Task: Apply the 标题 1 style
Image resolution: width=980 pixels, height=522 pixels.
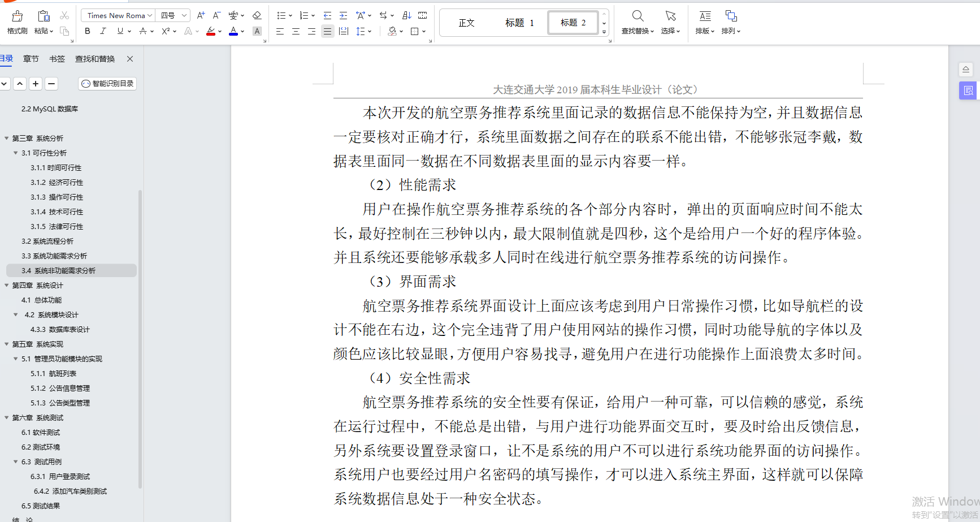Action: (x=519, y=23)
